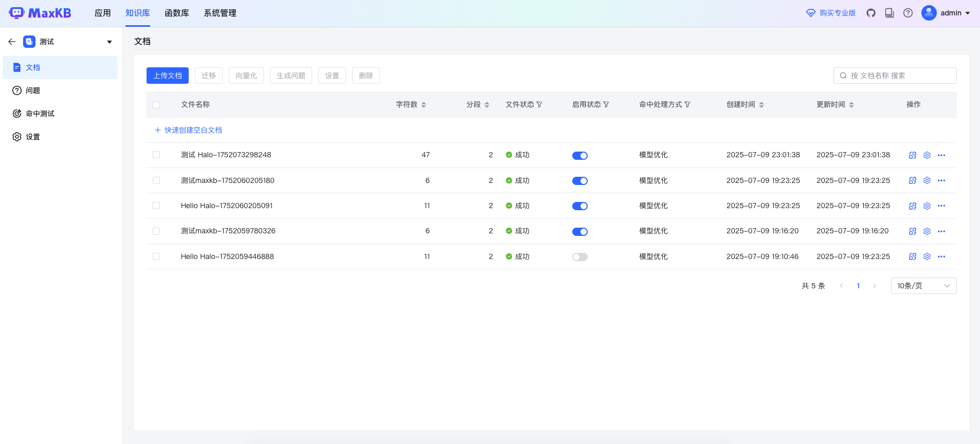Click the 生成问题 button
This screenshot has width=980, height=444.
click(x=291, y=76)
